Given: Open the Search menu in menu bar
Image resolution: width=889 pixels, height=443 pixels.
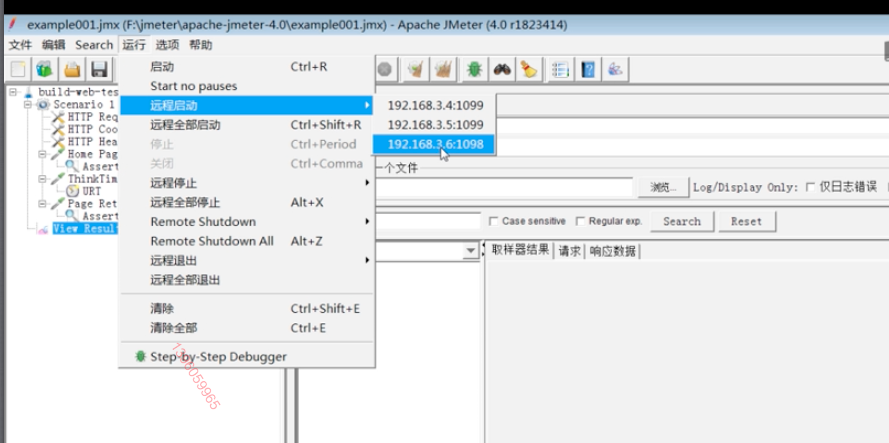Looking at the screenshot, I should click(x=94, y=45).
